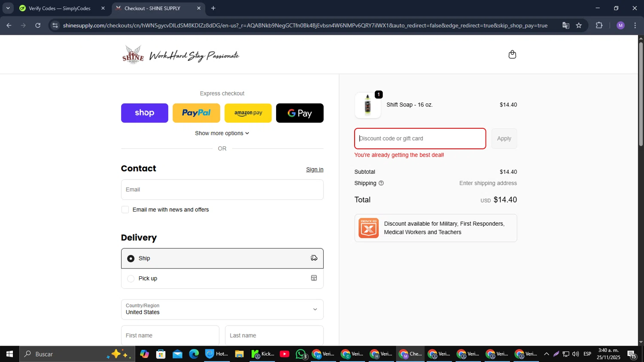Image resolution: width=644 pixels, height=362 pixels.
Task: Click the Shine Supply logo
Action: pyautogui.click(x=133, y=54)
